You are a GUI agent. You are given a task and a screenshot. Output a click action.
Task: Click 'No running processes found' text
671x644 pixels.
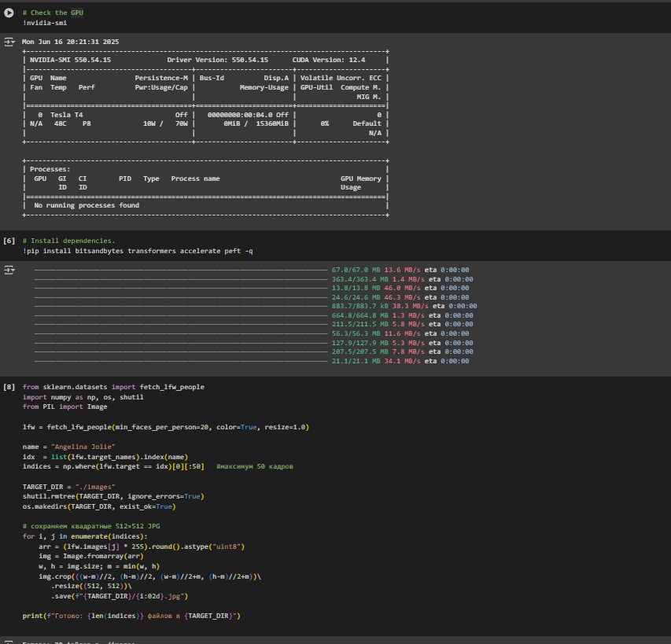click(x=87, y=205)
